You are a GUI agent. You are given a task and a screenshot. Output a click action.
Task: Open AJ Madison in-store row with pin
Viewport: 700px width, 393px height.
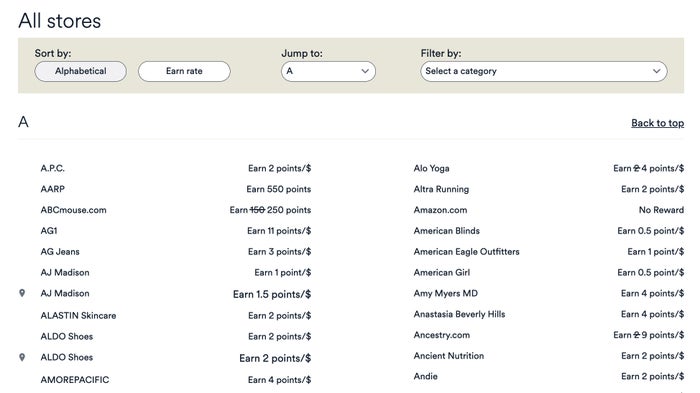65,293
